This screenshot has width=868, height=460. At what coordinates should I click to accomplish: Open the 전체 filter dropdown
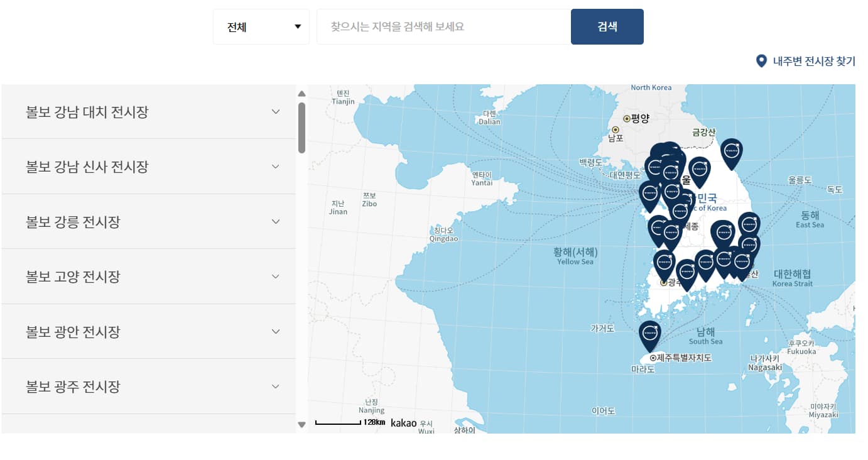point(261,26)
